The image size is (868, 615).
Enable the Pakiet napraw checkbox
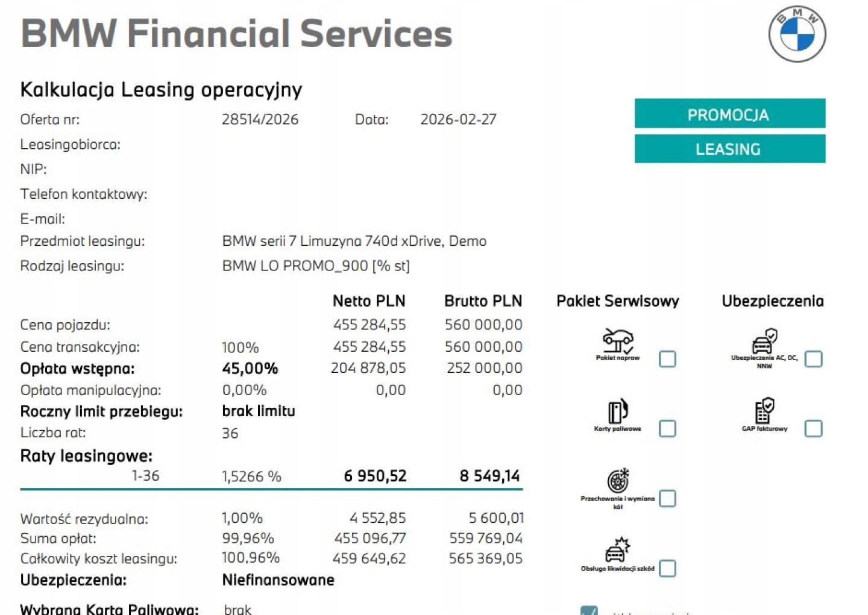667,359
